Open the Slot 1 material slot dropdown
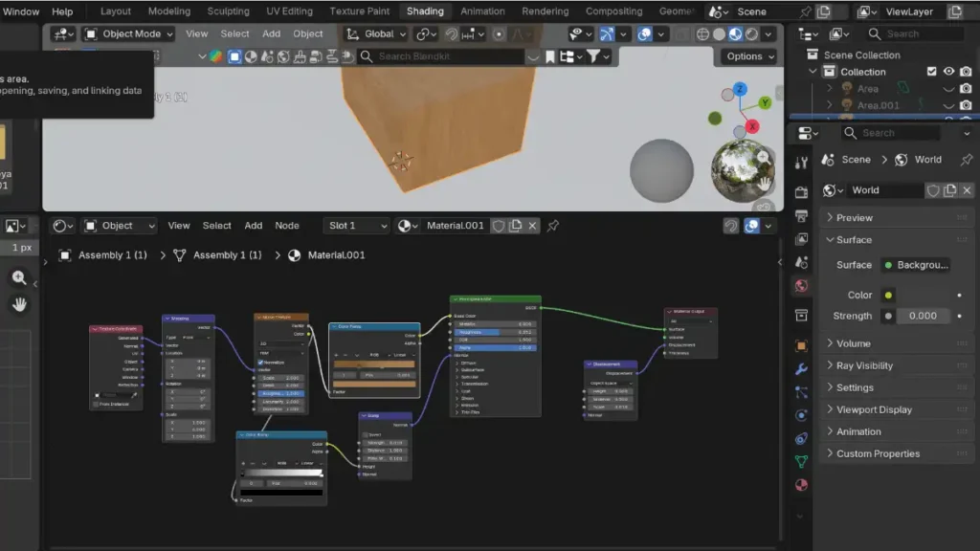 tap(358, 226)
